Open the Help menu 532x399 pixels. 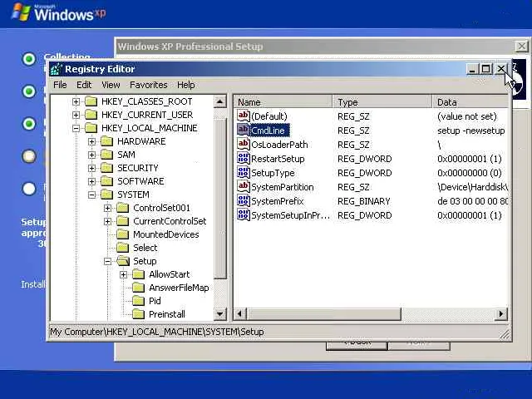click(x=186, y=85)
